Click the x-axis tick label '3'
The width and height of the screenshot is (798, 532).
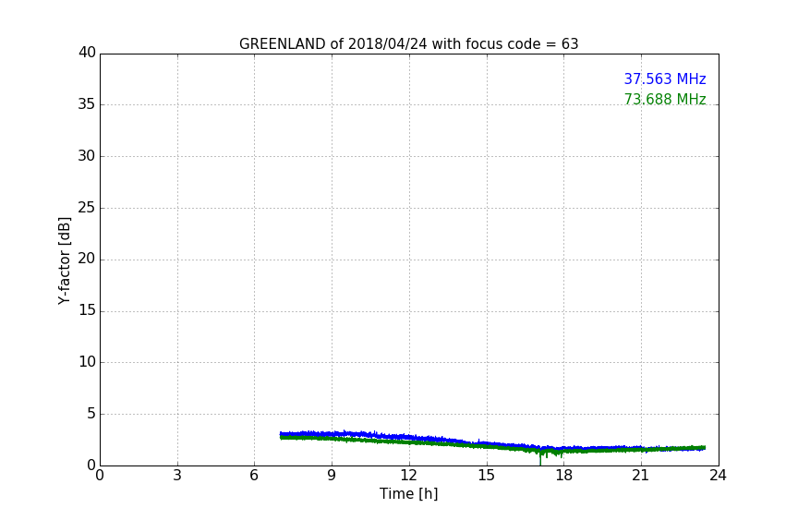(x=177, y=476)
